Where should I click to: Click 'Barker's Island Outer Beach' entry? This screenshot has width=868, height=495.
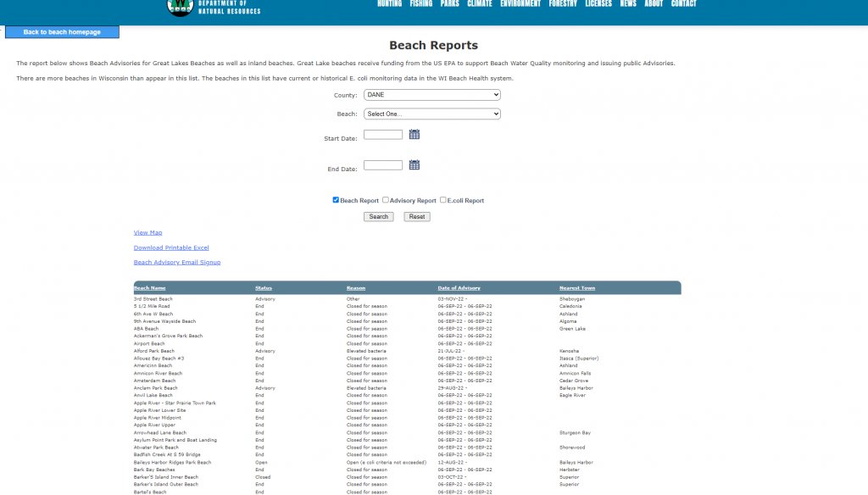pos(165,485)
